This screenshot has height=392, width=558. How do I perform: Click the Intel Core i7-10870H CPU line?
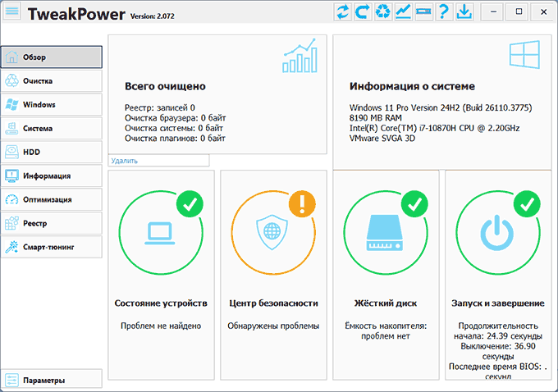click(435, 128)
